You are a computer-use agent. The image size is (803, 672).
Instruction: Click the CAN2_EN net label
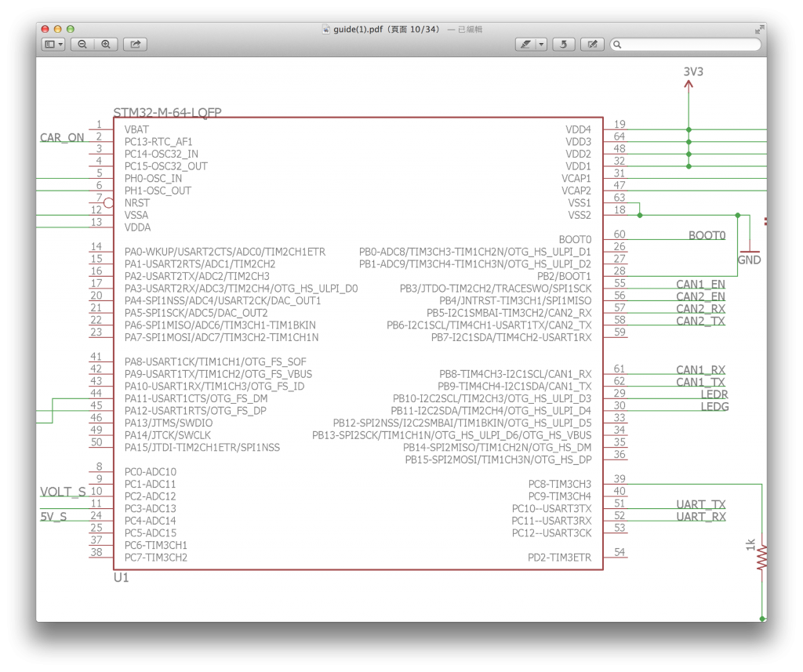pyautogui.click(x=700, y=296)
